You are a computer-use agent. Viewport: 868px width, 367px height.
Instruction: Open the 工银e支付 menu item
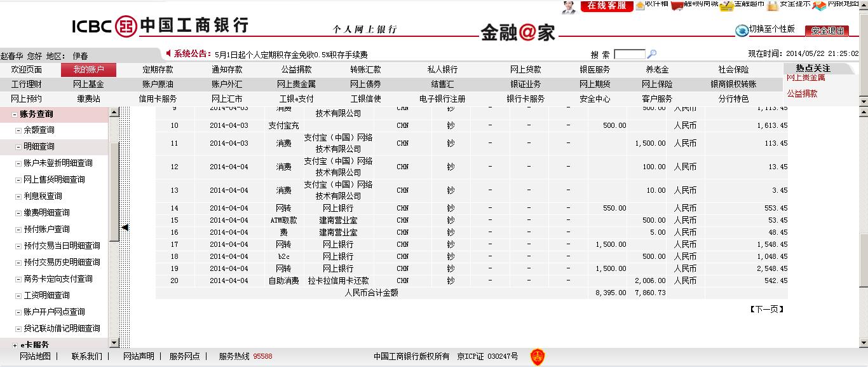click(x=296, y=99)
